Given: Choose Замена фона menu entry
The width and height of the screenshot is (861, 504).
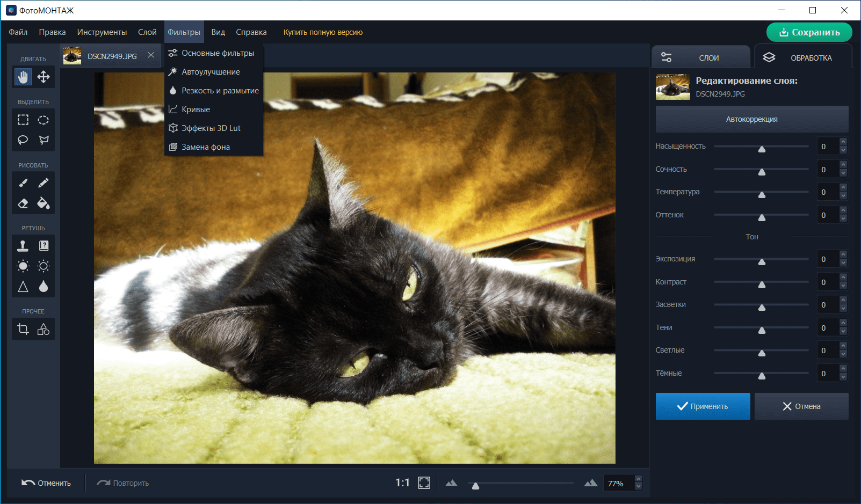Looking at the screenshot, I should [x=214, y=147].
